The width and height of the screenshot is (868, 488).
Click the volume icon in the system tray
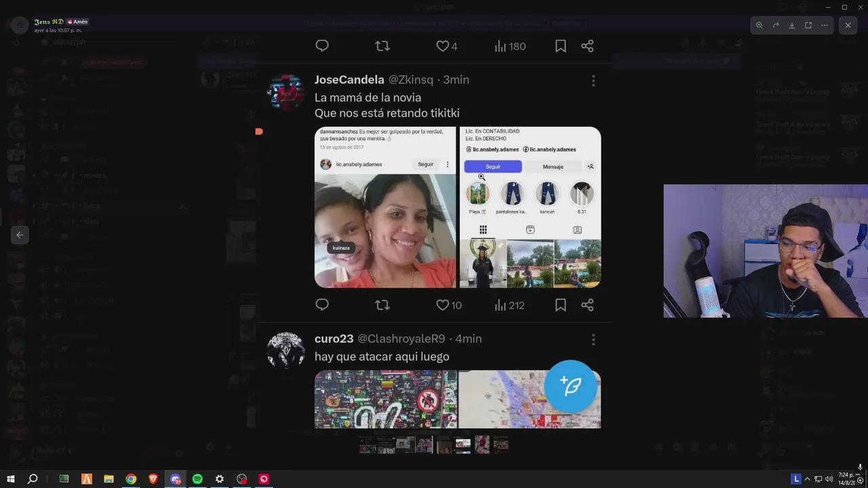click(829, 479)
